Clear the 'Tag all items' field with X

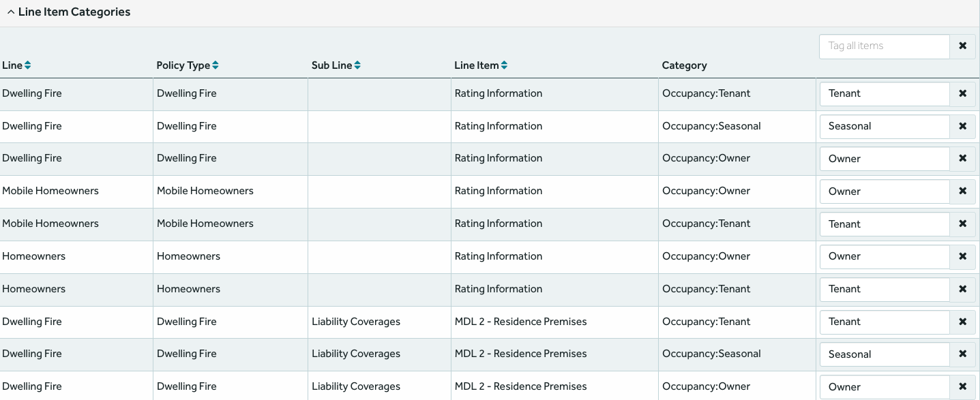tap(962, 46)
